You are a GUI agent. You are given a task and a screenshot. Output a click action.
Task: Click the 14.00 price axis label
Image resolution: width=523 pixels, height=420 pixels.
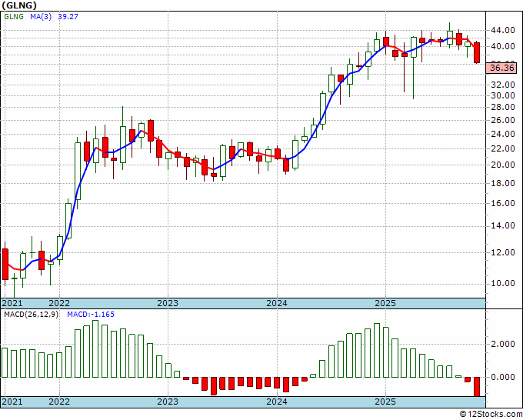503,226
